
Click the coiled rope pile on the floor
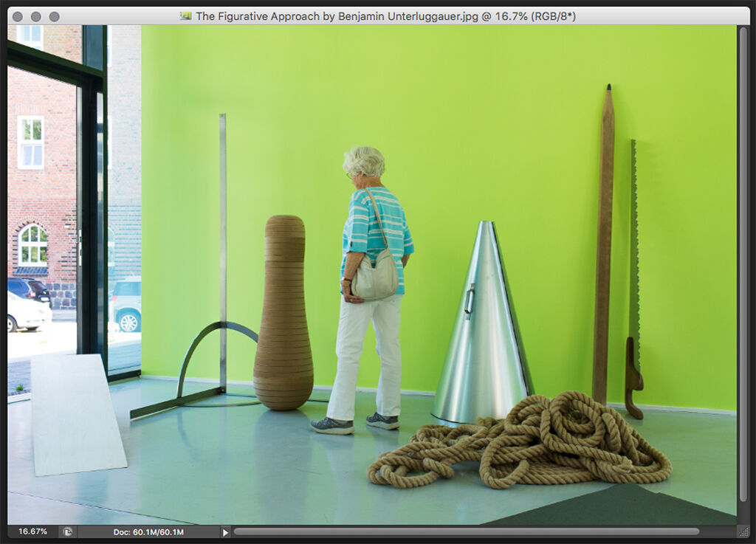pos(520,441)
